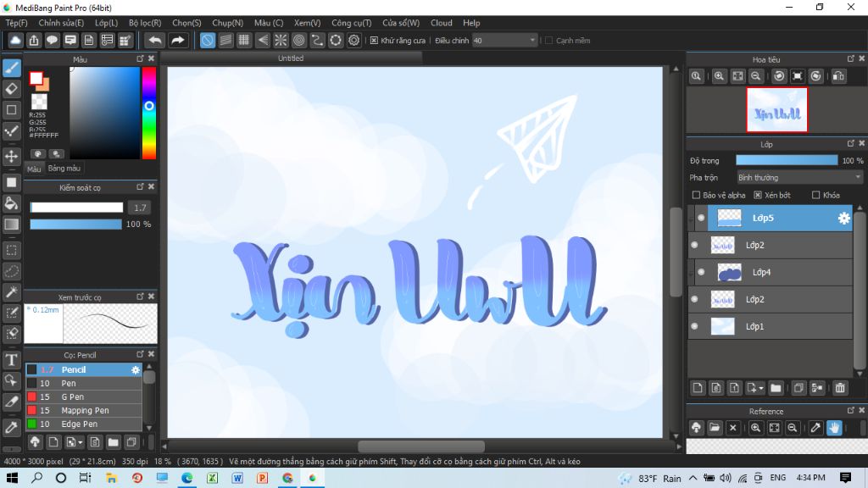Screen dimensions: 868x488
Task: Switch to the Bảng màu tab
Action: tap(64, 169)
